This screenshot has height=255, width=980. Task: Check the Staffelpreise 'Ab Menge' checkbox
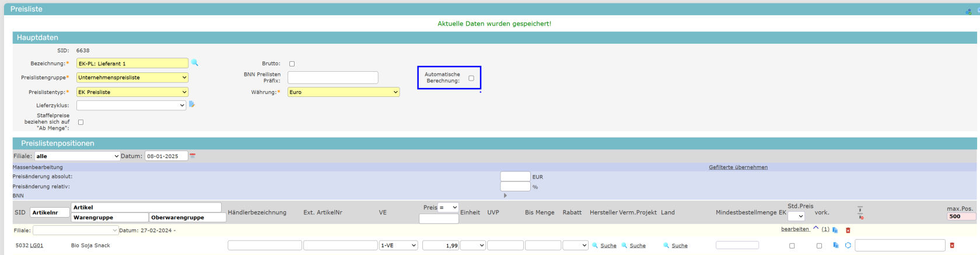(x=80, y=122)
